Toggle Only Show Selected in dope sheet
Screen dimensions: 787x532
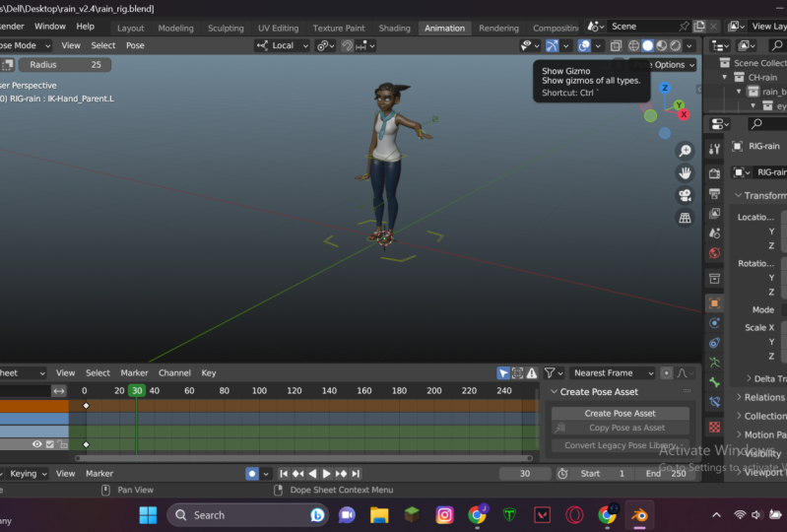(x=503, y=373)
